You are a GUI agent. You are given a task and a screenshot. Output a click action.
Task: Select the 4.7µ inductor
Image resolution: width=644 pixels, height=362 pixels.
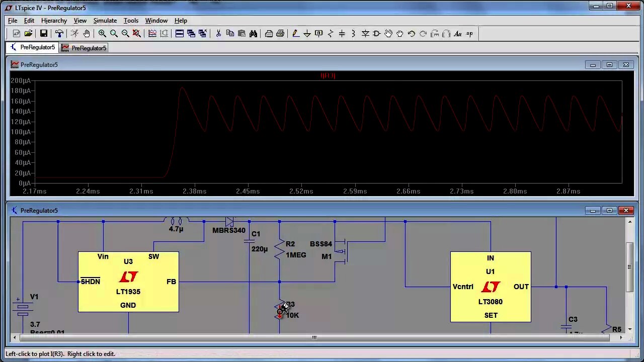click(x=176, y=221)
